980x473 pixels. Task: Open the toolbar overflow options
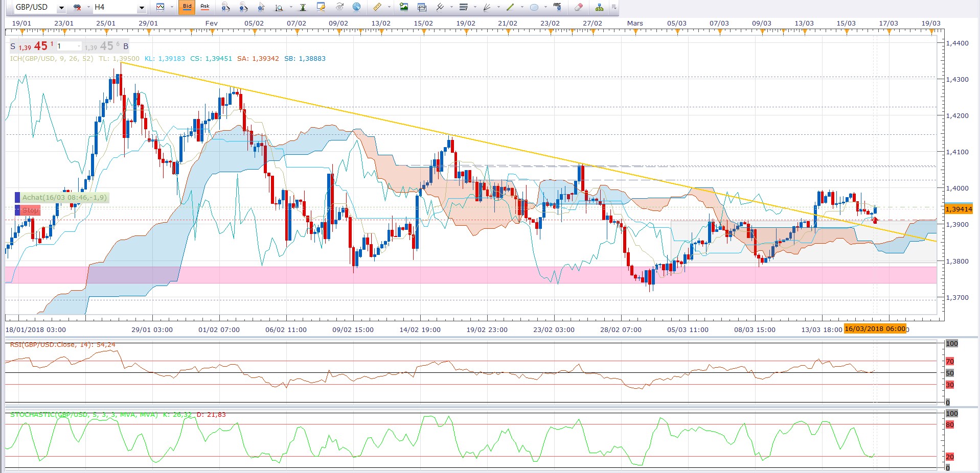(613, 7)
